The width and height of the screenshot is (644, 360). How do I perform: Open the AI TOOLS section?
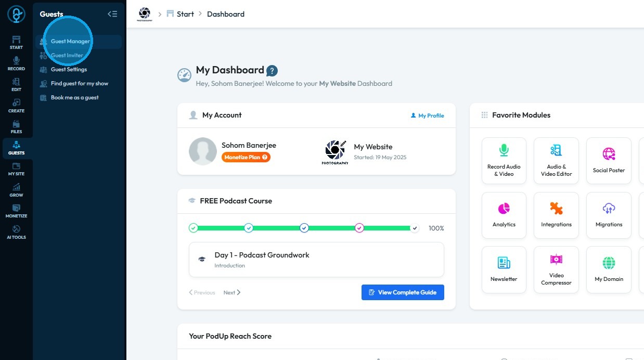click(16, 233)
